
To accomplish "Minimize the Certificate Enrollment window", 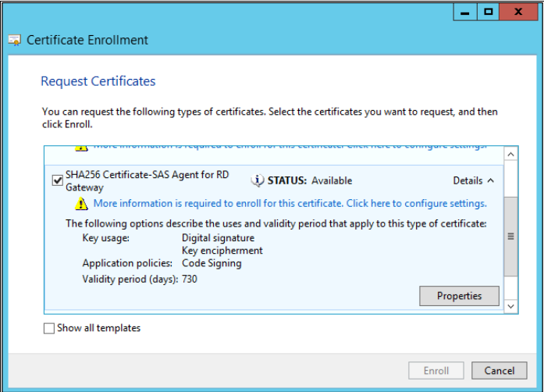I will coord(465,12).
